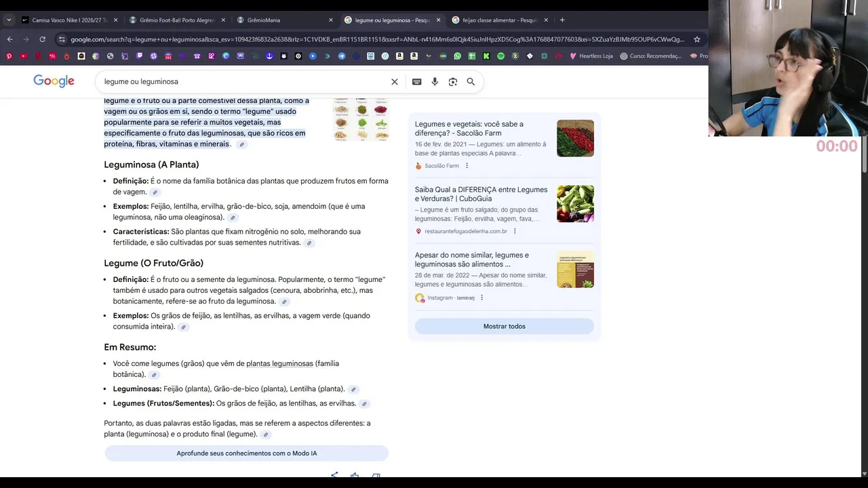The image size is (868, 488).
Task: Open the Twitch bookmark icon
Action: tap(139, 56)
